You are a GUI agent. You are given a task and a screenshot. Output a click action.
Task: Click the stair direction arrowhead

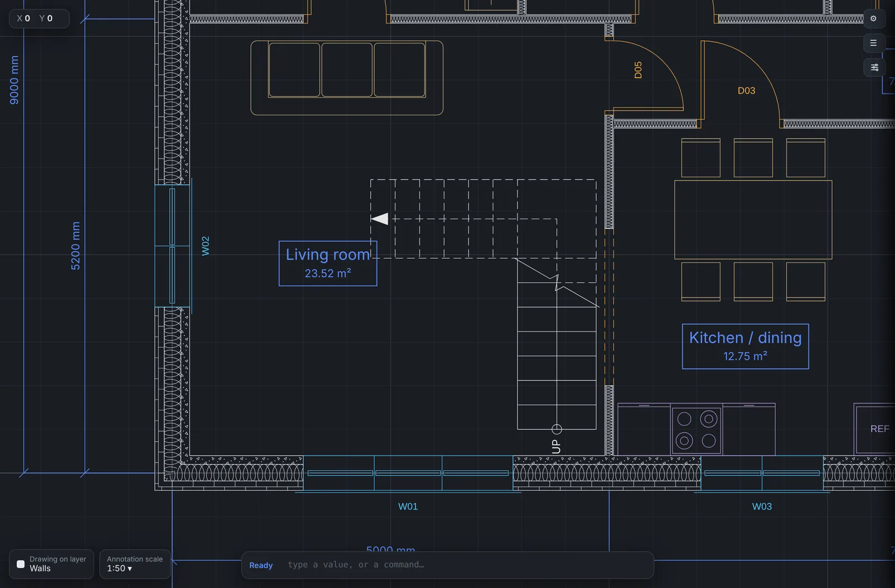click(380, 219)
